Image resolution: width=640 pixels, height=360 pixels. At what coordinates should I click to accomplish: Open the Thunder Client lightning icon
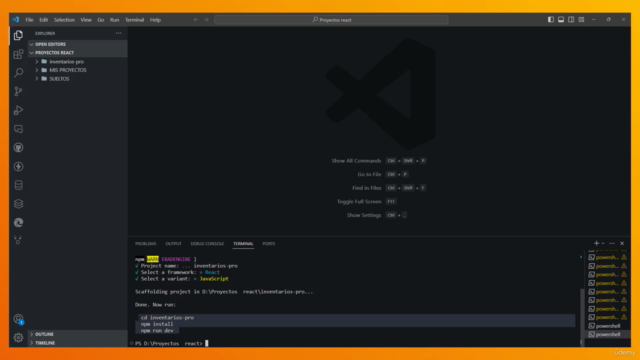click(x=18, y=167)
